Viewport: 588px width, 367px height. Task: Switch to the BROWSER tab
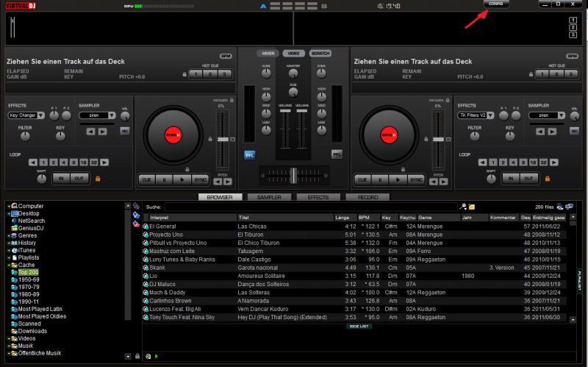click(x=220, y=197)
